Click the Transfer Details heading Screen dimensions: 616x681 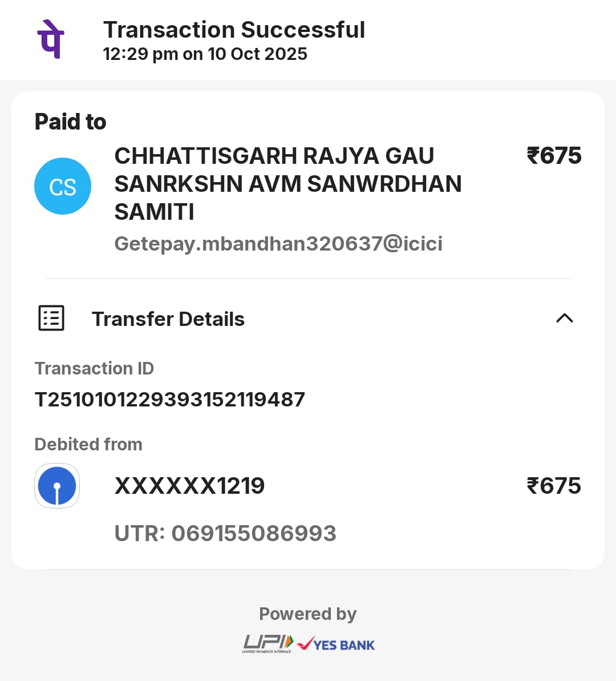pos(168,319)
